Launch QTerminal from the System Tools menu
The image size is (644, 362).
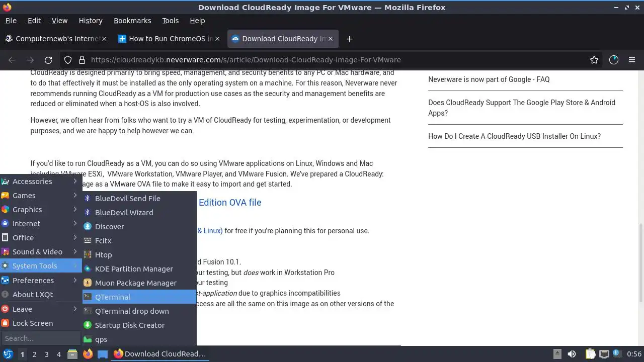(x=139, y=297)
